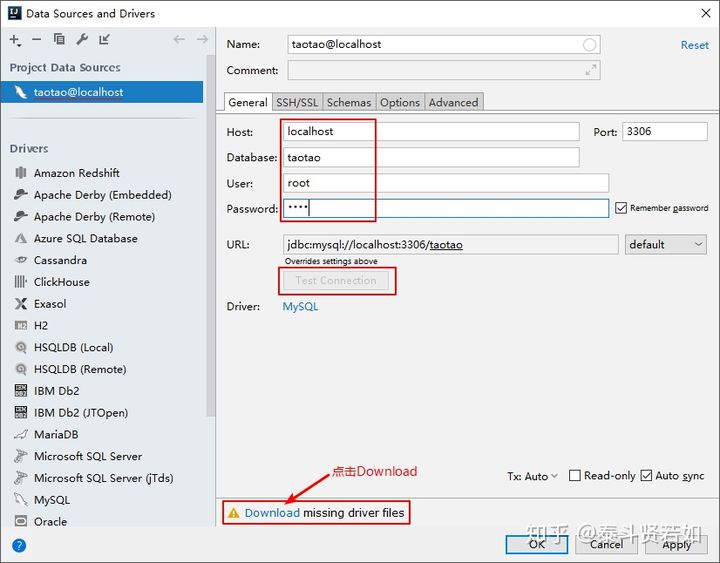Open driver settings wrench icon
This screenshot has height=563, width=720.
[82, 39]
